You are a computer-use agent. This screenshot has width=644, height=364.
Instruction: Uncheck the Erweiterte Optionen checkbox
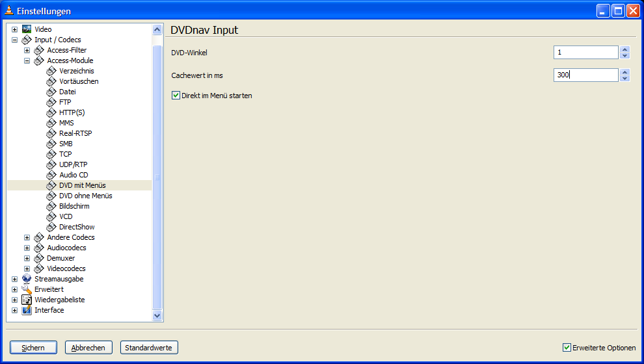[567, 348]
